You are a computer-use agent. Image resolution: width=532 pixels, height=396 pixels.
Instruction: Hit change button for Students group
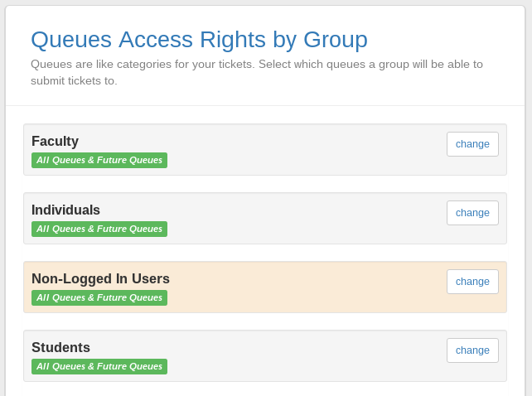(x=472, y=350)
